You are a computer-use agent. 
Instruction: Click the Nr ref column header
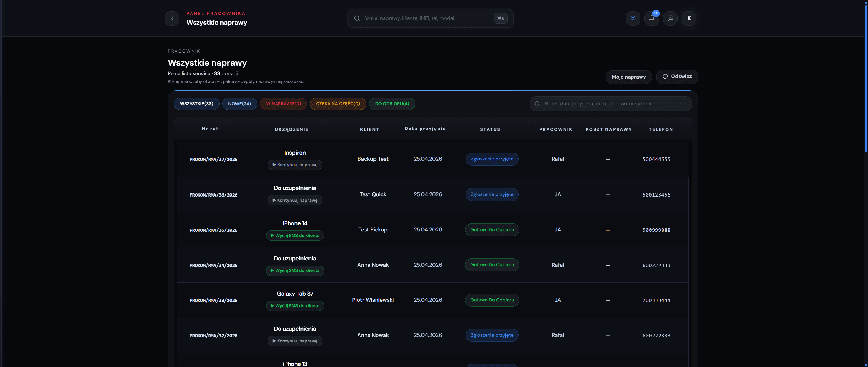pyautogui.click(x=210, y=129)
